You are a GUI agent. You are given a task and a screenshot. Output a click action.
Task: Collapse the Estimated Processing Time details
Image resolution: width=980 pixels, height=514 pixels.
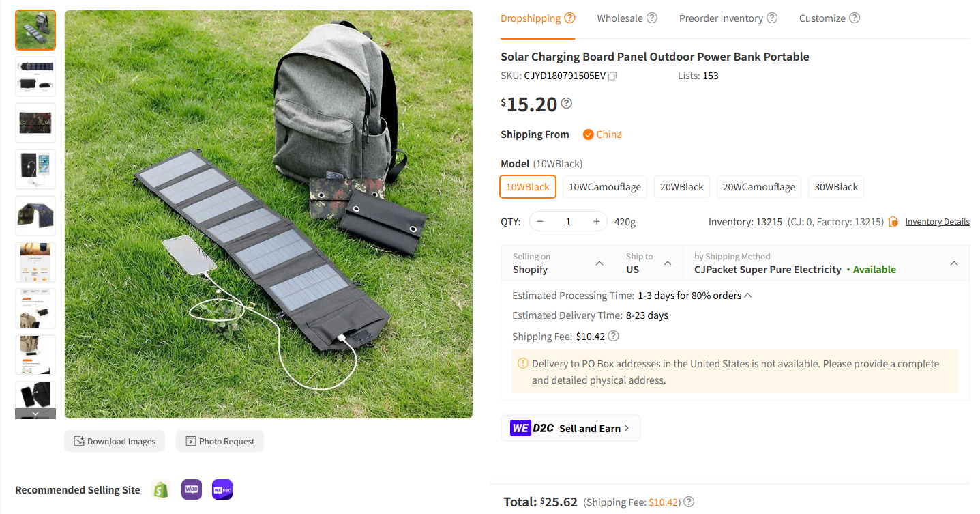(747, 294)
